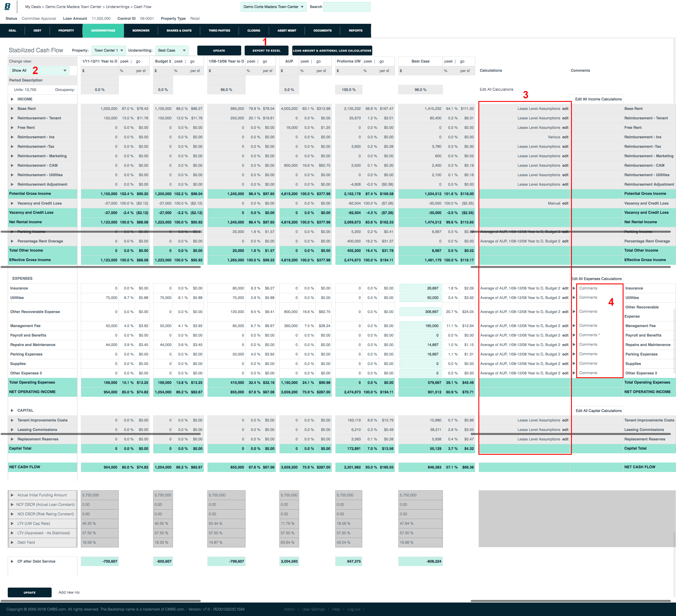Click the bottom UPDATE button
The width and height of the screenshot is (676, 616).
[x=30, y=592]
